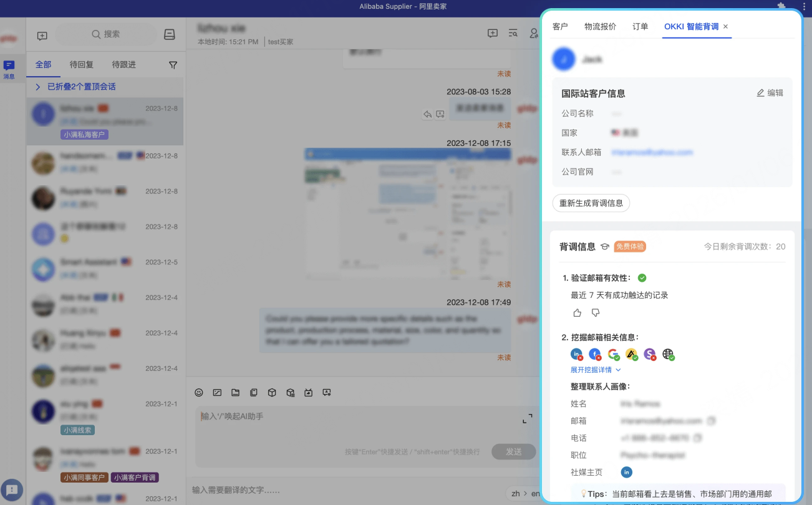The width and height of the screenshot is (812, 505).
Task: Expand 展开挖掘详情 details
Action: click(x=595, y=370)
